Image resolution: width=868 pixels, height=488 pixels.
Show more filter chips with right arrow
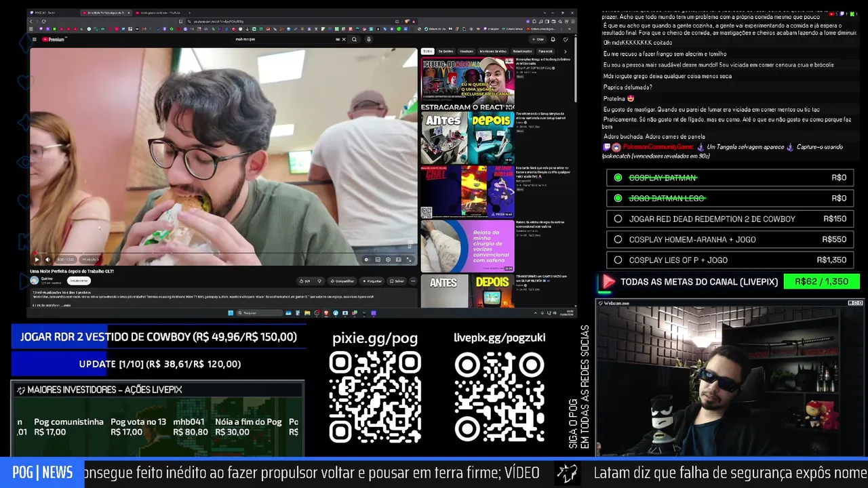566,51
